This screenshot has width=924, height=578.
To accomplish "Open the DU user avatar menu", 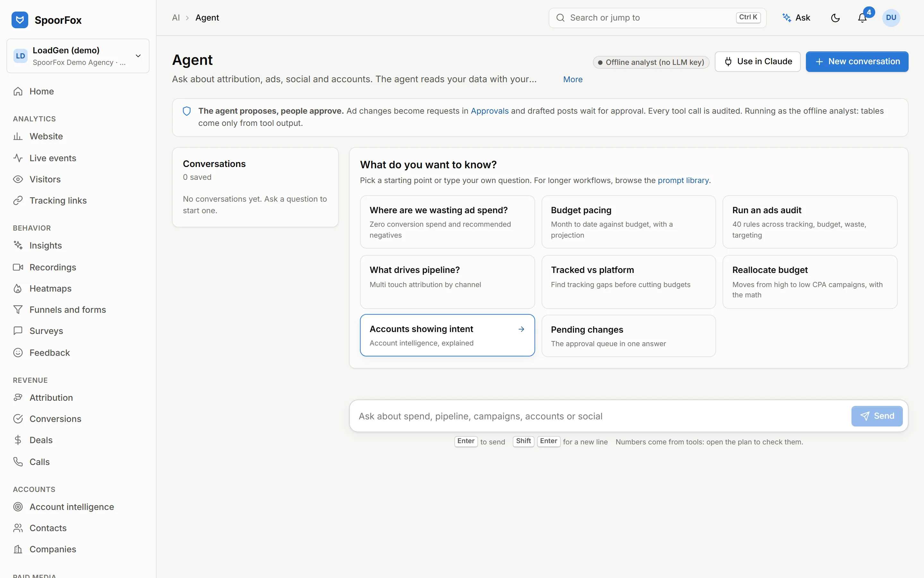I will pos(891,18).
